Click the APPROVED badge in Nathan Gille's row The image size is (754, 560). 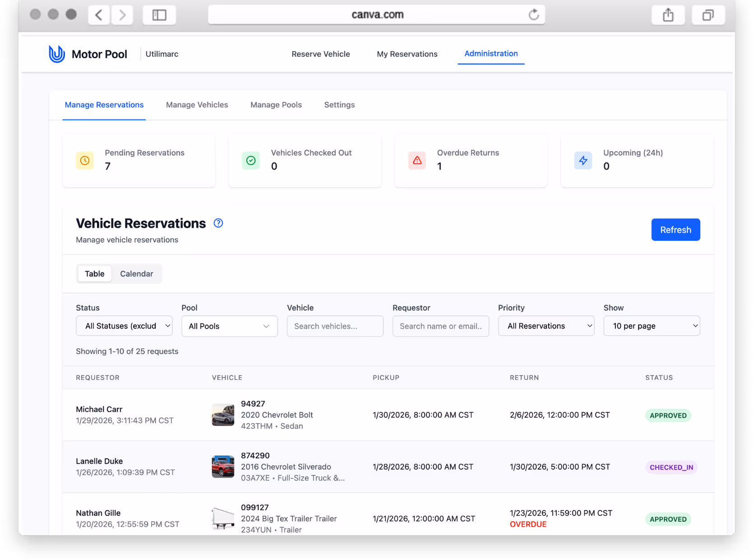coord(668,519)
